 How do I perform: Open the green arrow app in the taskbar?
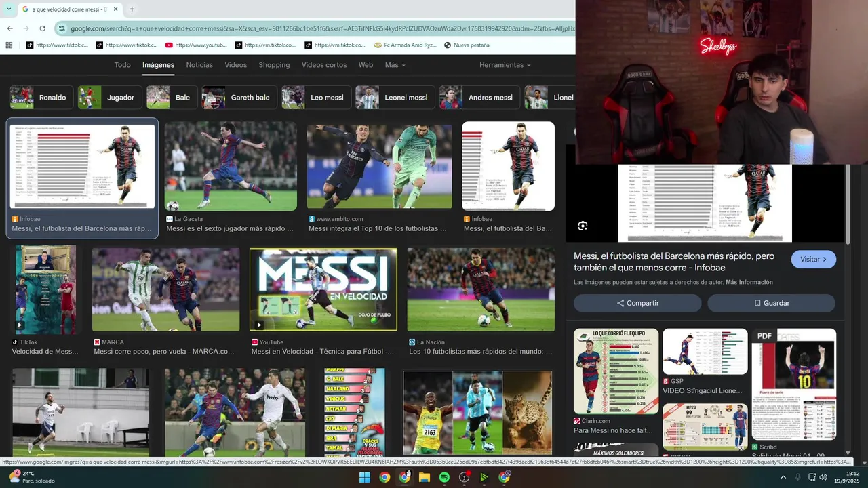click(x=484, y=477)
